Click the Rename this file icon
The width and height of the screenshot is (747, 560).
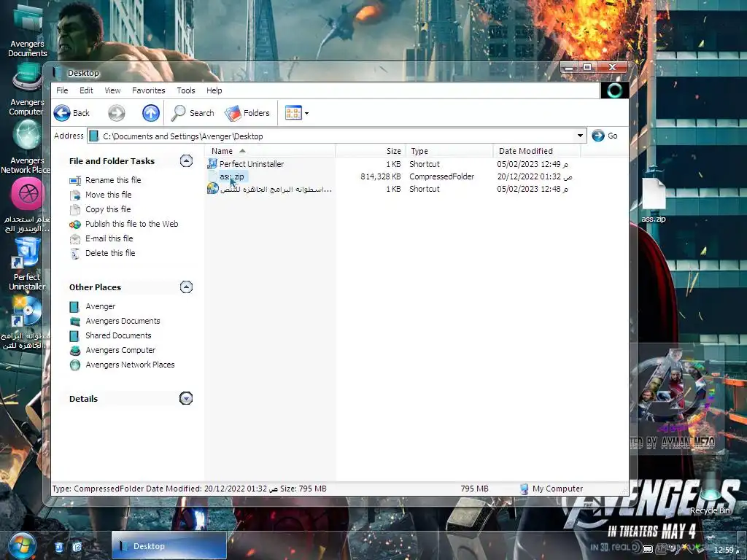click(75, 181)
